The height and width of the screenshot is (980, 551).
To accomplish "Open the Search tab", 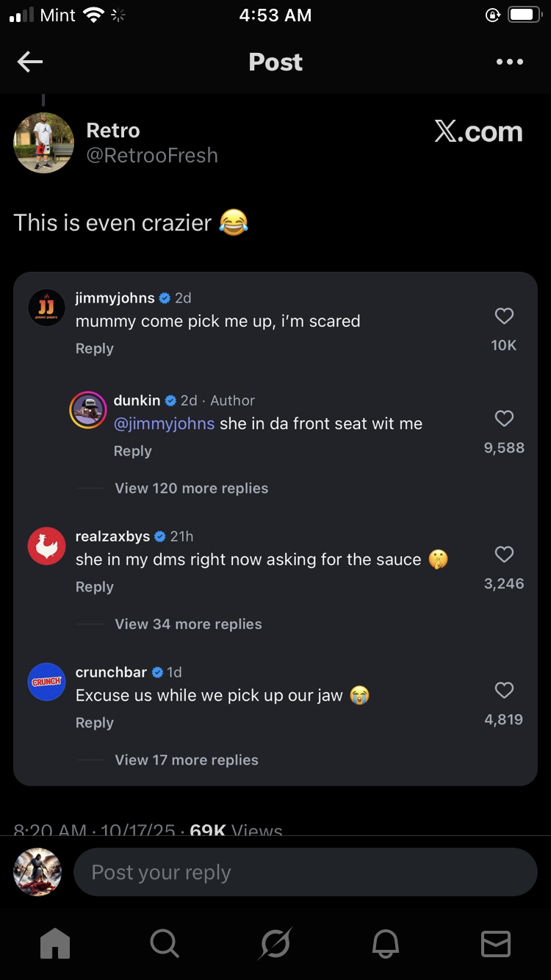I will [165, 943].
